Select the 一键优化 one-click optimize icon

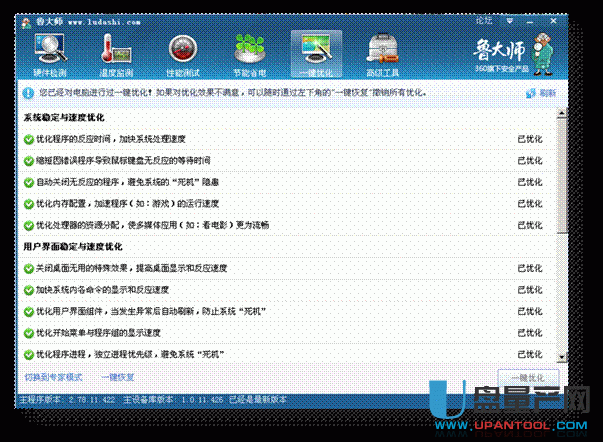tap(316, 52)
